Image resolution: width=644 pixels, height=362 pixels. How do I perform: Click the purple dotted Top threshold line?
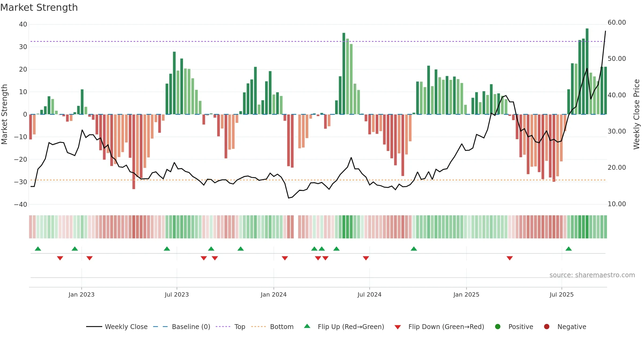coord(318,41)
